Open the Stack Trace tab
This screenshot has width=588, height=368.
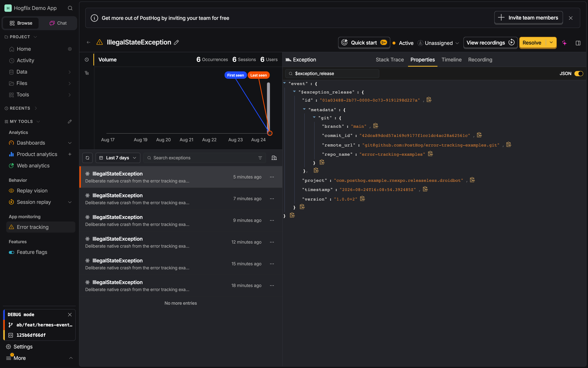pyautogui.click(x=390, y=60)
